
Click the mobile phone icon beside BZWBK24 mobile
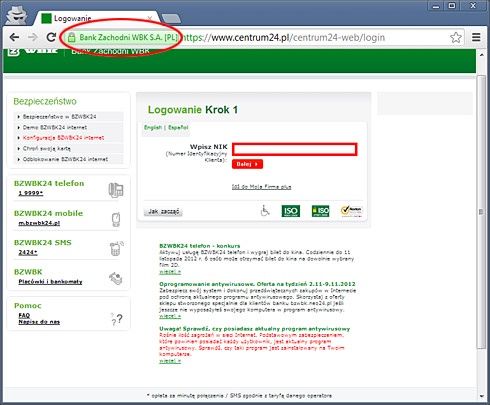click(116, 219)
